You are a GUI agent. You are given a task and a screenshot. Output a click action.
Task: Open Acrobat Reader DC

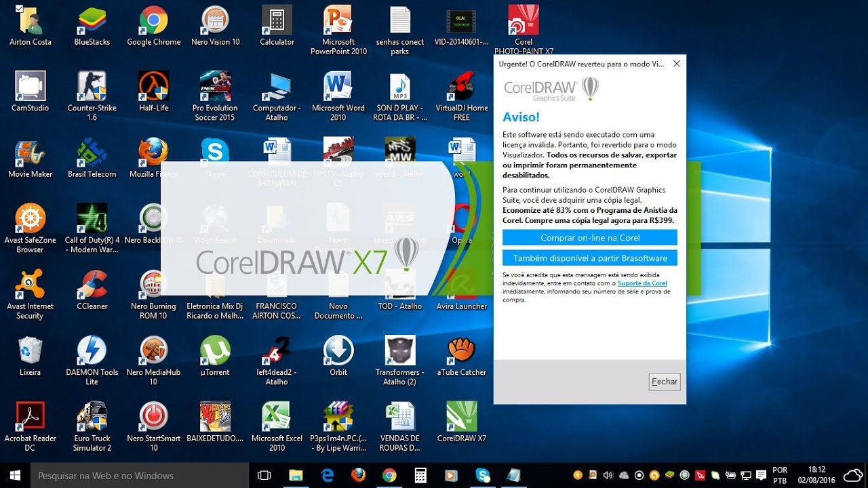(30, 427)
